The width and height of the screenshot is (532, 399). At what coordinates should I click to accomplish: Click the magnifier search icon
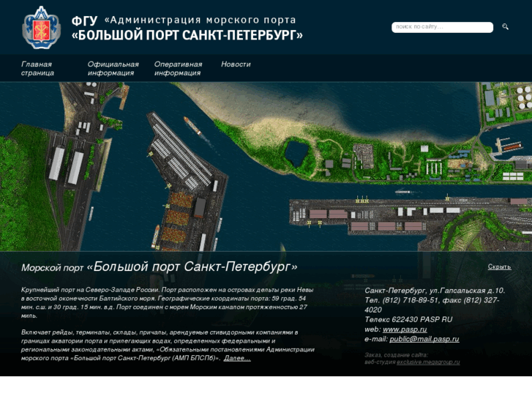505,26
